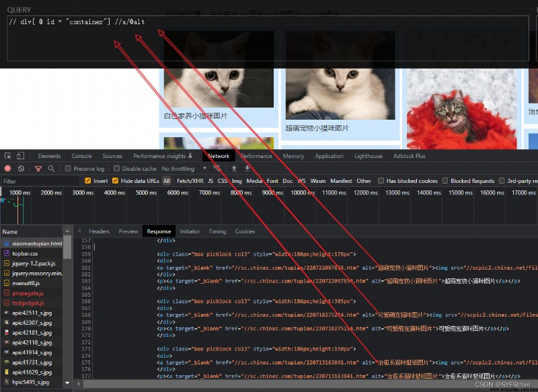Toggle Preserve log checkbox

[68, 168]
